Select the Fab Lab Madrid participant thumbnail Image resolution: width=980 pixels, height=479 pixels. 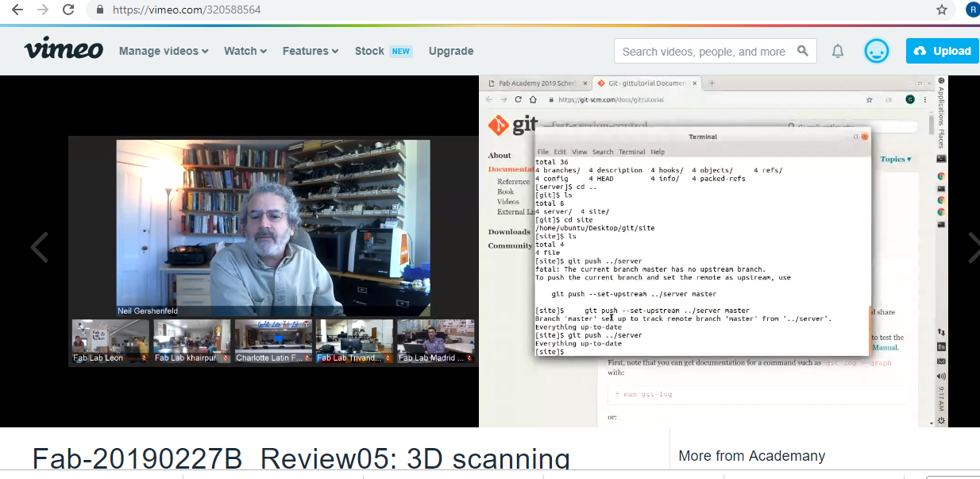pyautogui.click(x=435, y=341)
